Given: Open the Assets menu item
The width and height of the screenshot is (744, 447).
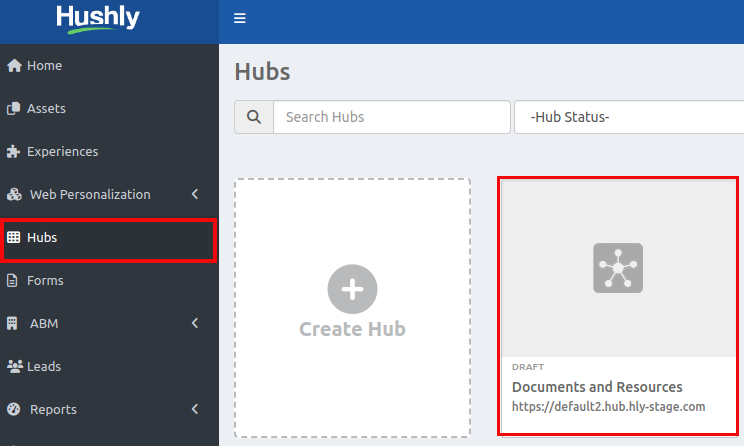Looking at the screenshot, I should [109, 109].
